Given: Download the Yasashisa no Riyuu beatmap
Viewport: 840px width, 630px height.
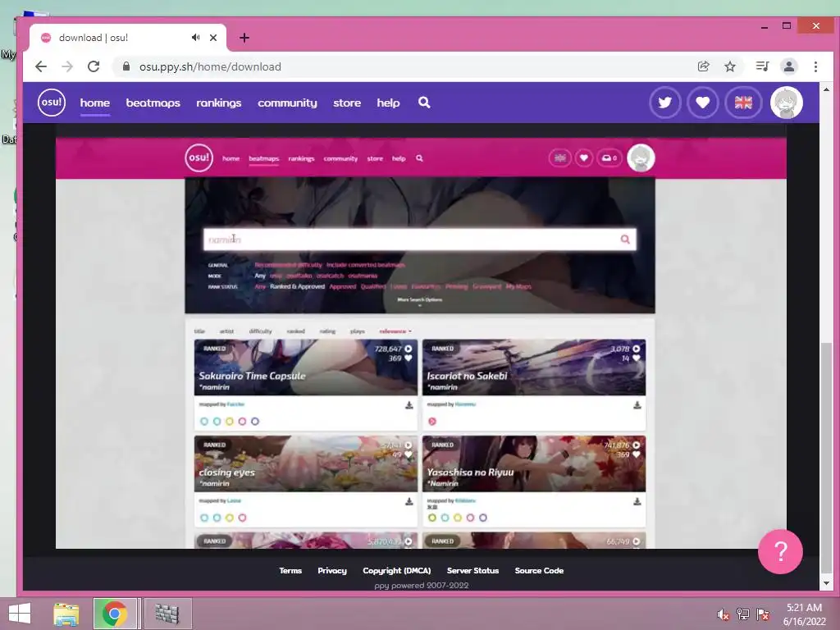Looking at the screenshot, I should tap(637, 501).
